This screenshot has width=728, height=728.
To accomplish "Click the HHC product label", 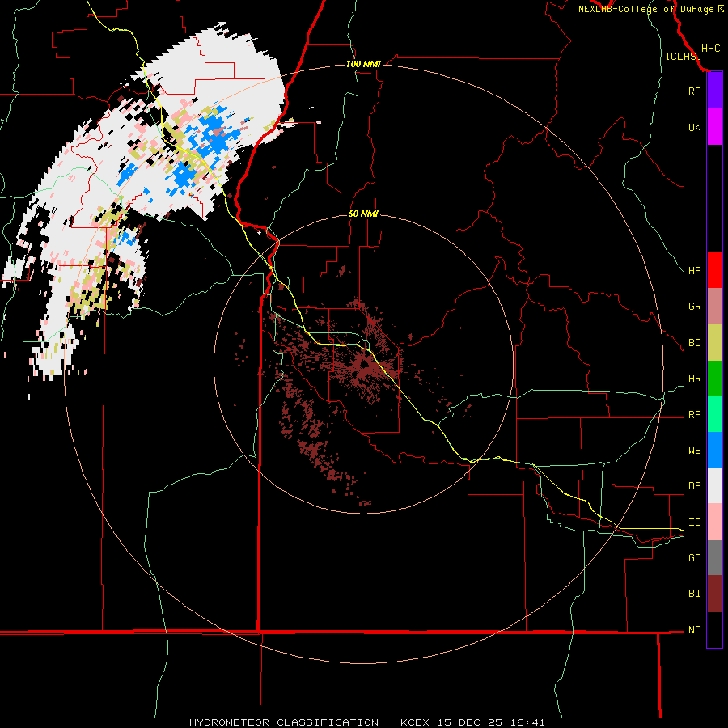I will coord(710,49).
